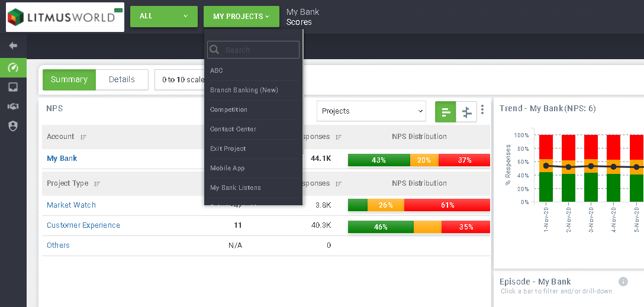Toggle the MY PROJECTS dropdown
The height and width of the screenshot is (307, 644).
241,17
